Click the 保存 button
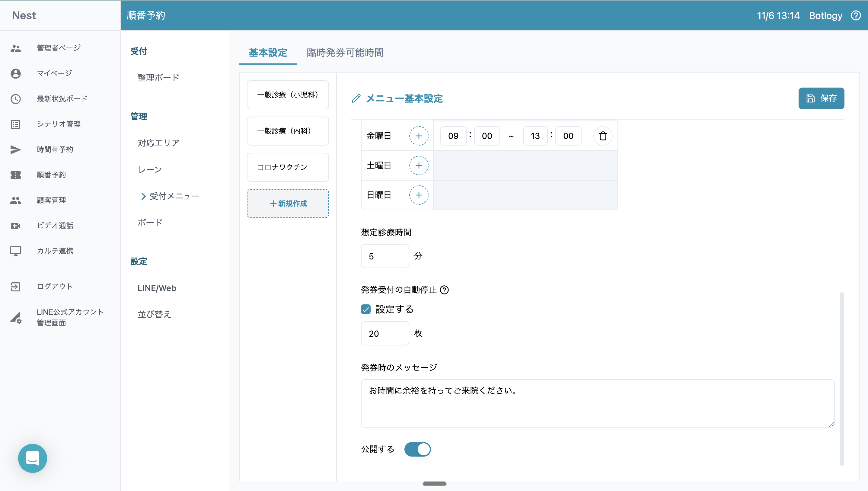Screen dimensions: 868x491 tap(821, 98)
